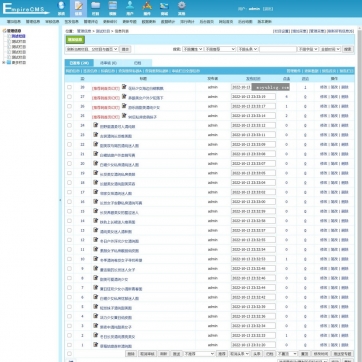
Task: Click the search keyword input field
Action: [278, 49]
